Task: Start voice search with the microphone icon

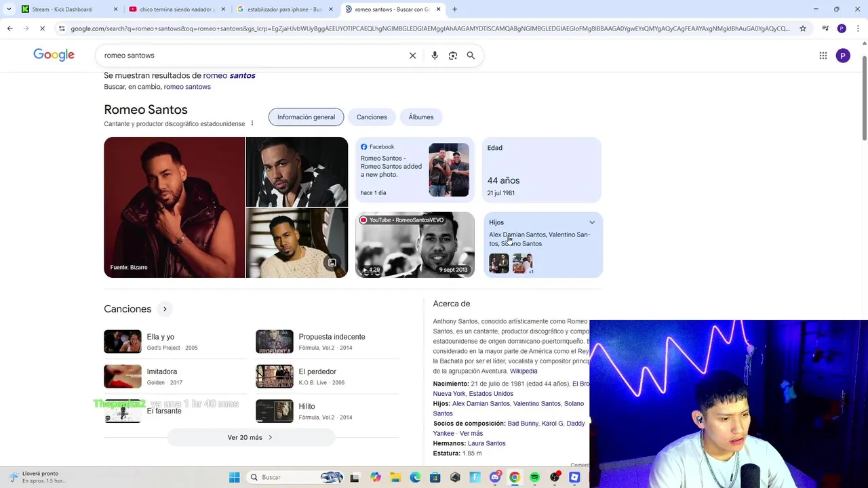Action: 435,56
